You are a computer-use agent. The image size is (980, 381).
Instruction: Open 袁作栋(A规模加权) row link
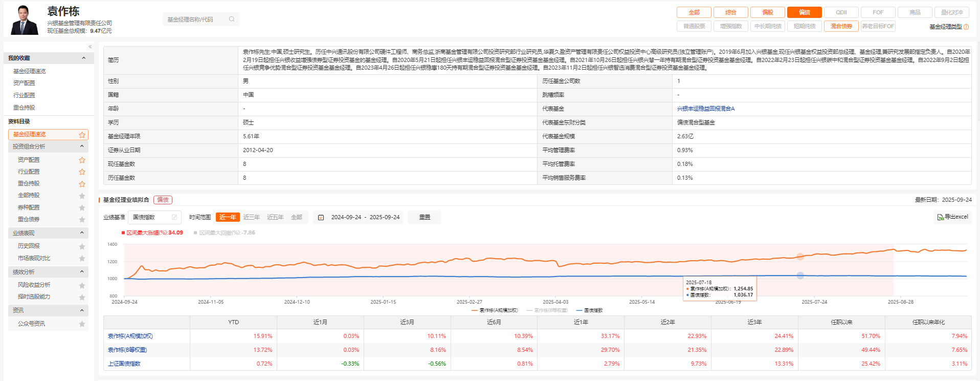(x=130, y=336)
